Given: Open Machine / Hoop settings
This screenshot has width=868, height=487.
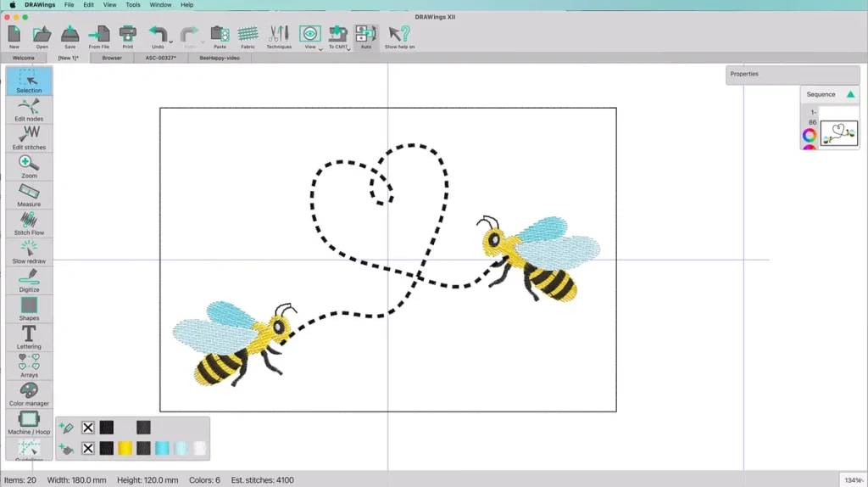Looking at the screenshot, I should pyautogui.click(x=29, y=423).
